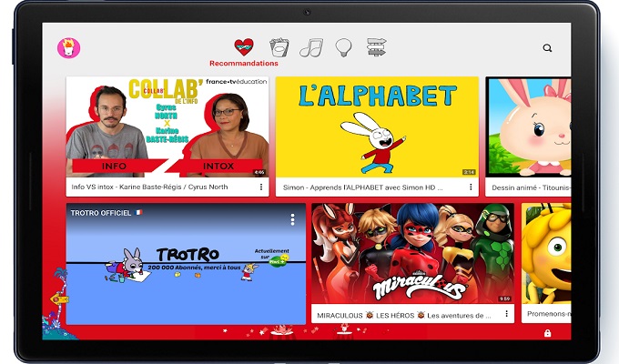
Task: Open the Music notes category icon
Action: pyautogui.click(x=311, y=47)
